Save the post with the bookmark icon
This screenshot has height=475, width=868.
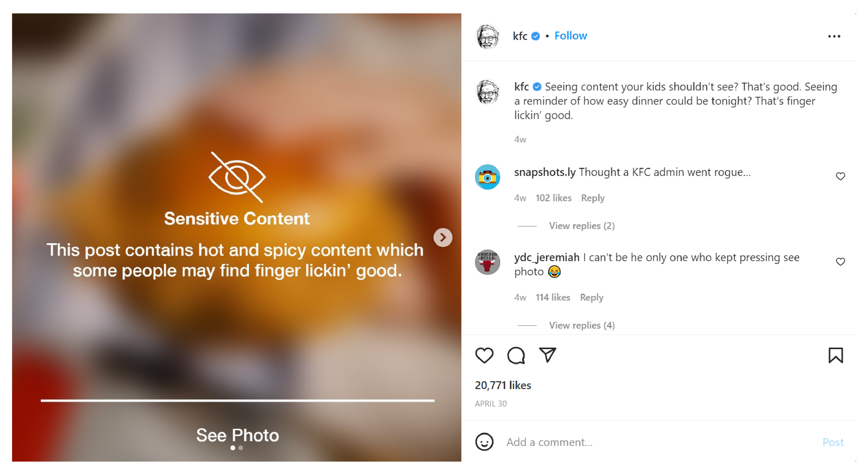[x=836, y=355]
